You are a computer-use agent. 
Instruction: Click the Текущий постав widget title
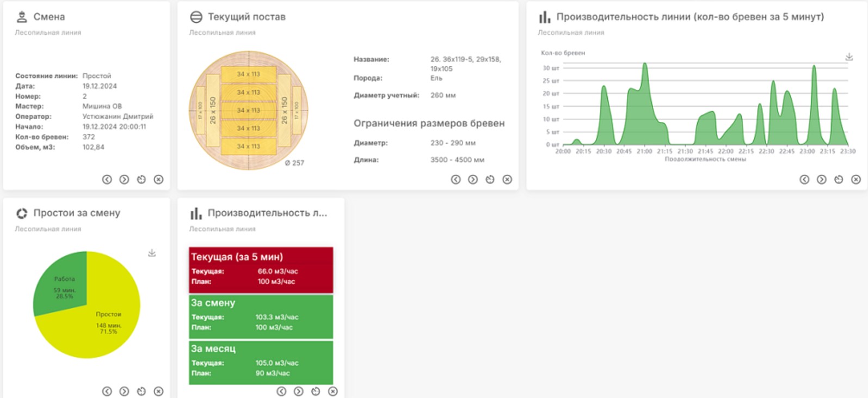click(x=247, y=17)
